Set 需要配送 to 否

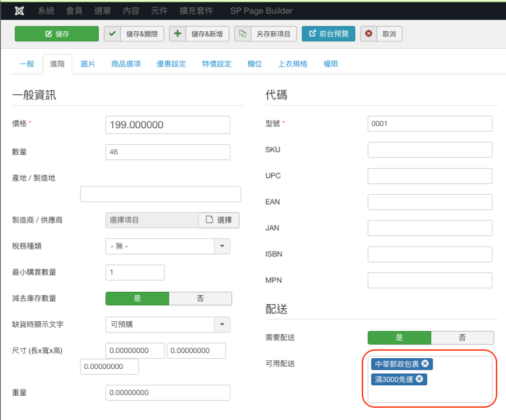[462, 337]
